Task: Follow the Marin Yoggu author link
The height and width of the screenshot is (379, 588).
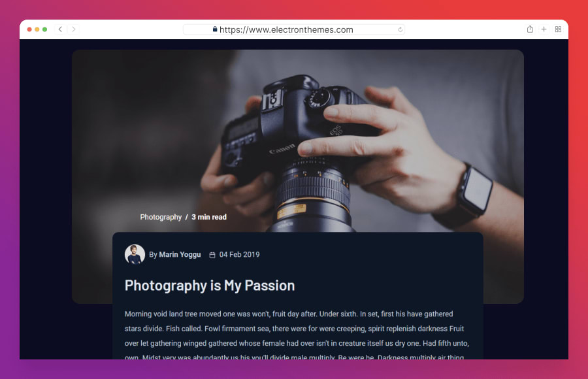Action: click(180, 254)
